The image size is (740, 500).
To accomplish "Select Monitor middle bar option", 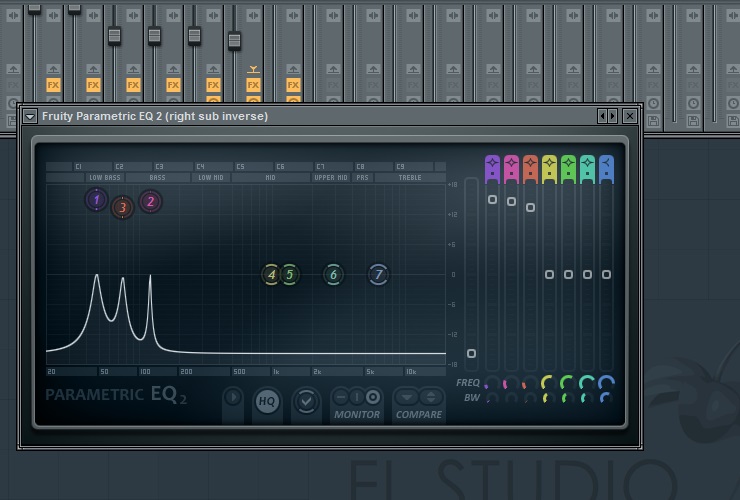I will pos(357,397).
